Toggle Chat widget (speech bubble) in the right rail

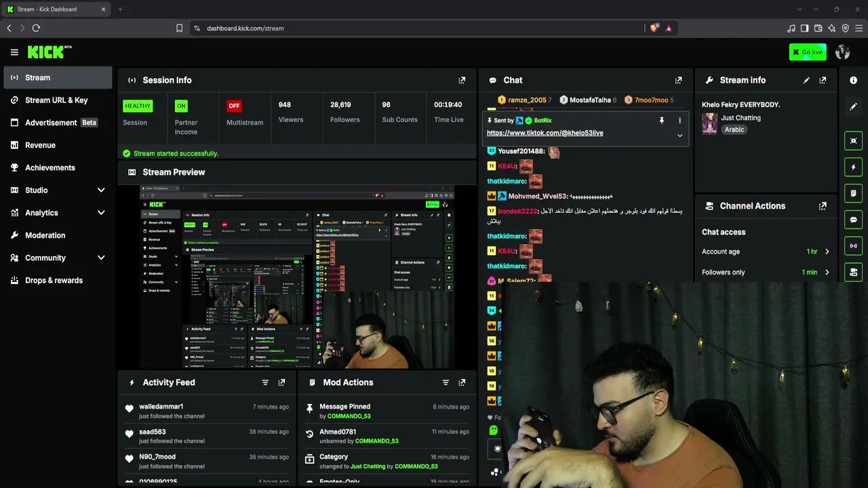point(853,220)
